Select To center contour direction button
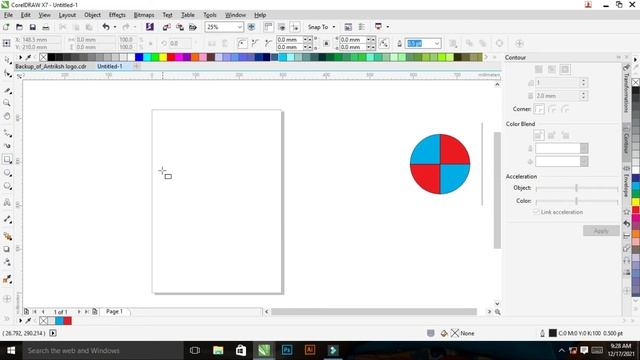Screen dimensions: 640x360 pyautogui.click(x=539, y=69)
